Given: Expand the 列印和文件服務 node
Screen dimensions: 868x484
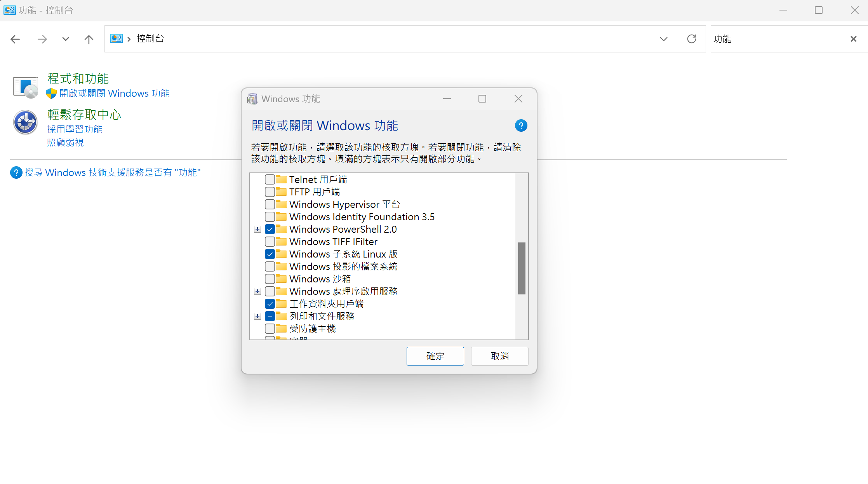Looking at the screenshot, I should [257, 316].
